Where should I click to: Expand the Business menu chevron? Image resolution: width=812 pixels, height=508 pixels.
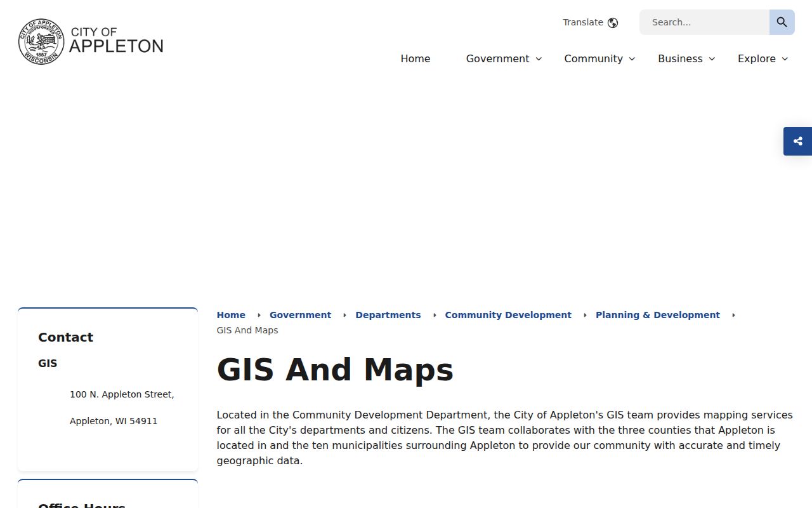pyautogui.click(x=712, y=59)
